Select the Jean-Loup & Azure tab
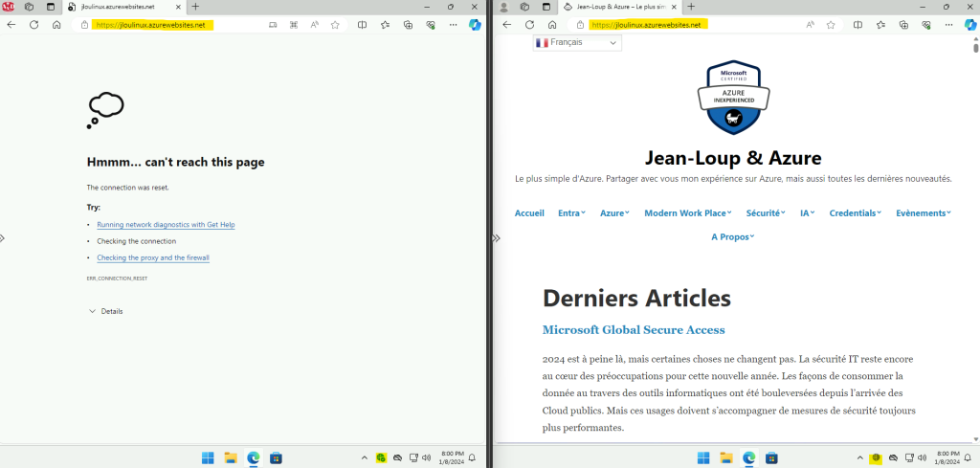This screenshot has height=468, width=980. coord(619,7)
